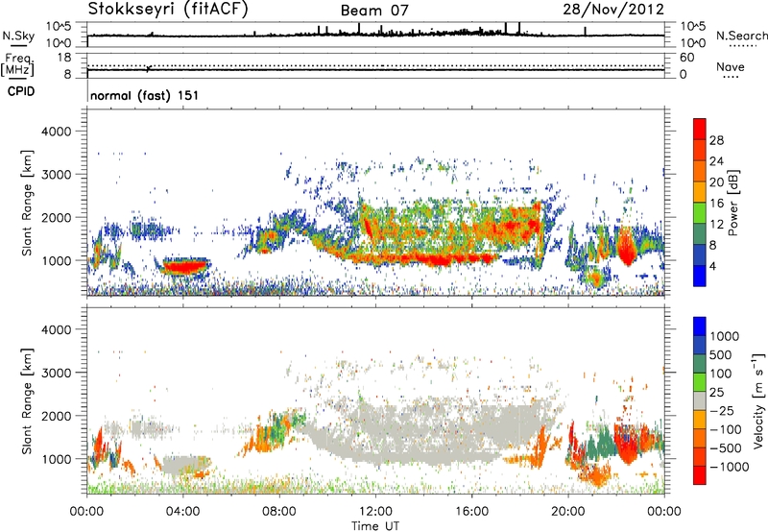Click the '28' value on Power color bar
Viewport: 768px width, 532px height.
pyautogui.click(x=716, y=140)
